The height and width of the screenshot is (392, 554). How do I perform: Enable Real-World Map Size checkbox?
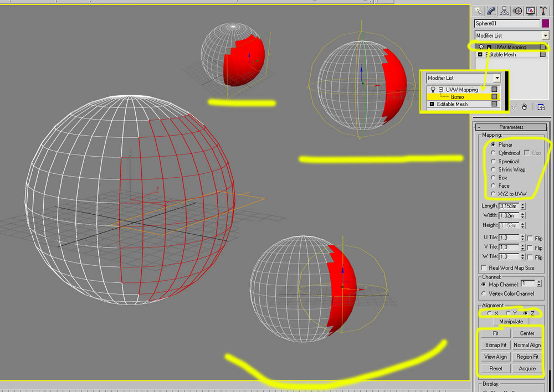tap(484, 267)
